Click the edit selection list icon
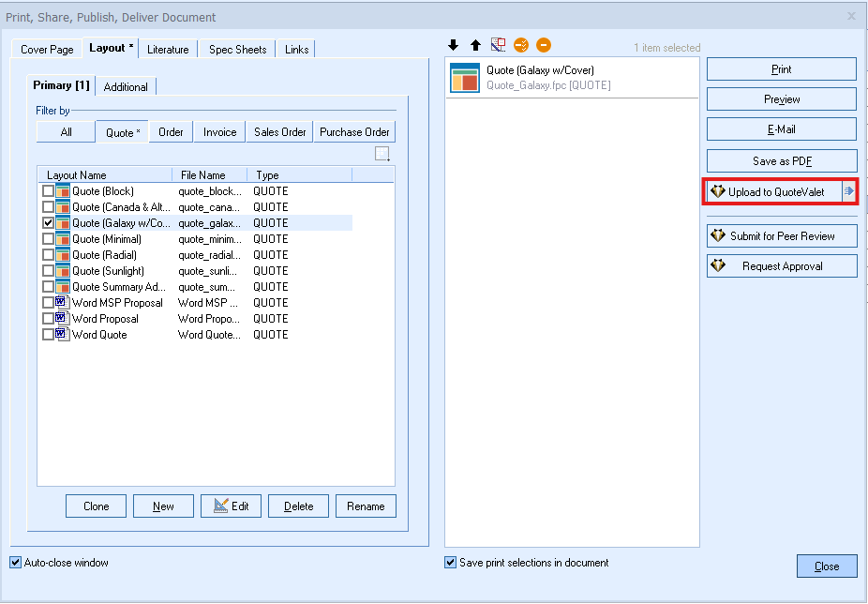The image size is (868, 604). (x=498, y=45)
